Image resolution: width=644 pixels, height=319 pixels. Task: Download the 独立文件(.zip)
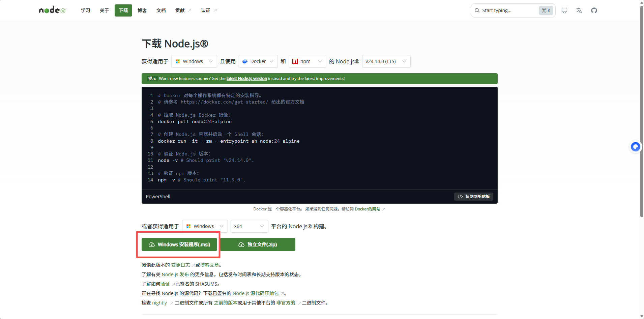pyautogui.click(x=258, y=244)
